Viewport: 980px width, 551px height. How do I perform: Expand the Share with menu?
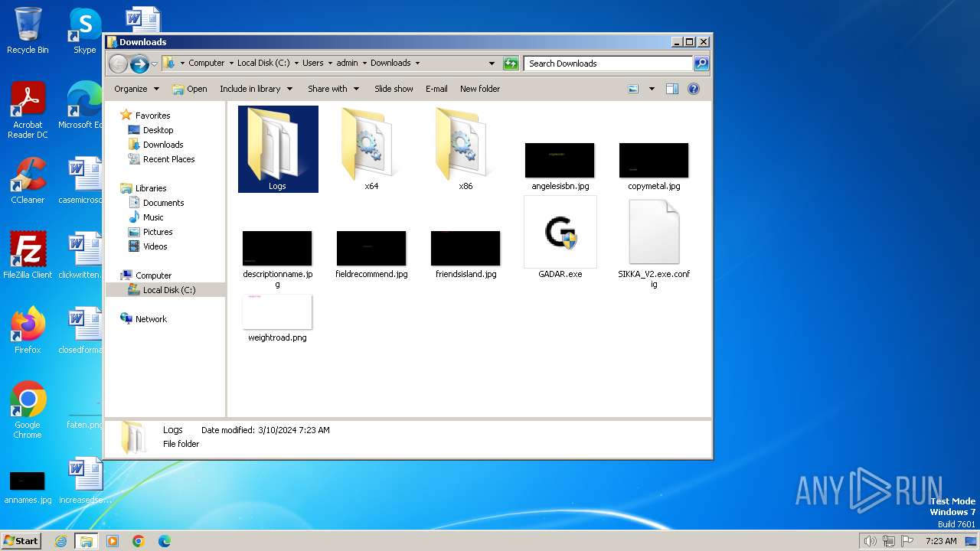[333, 89]
